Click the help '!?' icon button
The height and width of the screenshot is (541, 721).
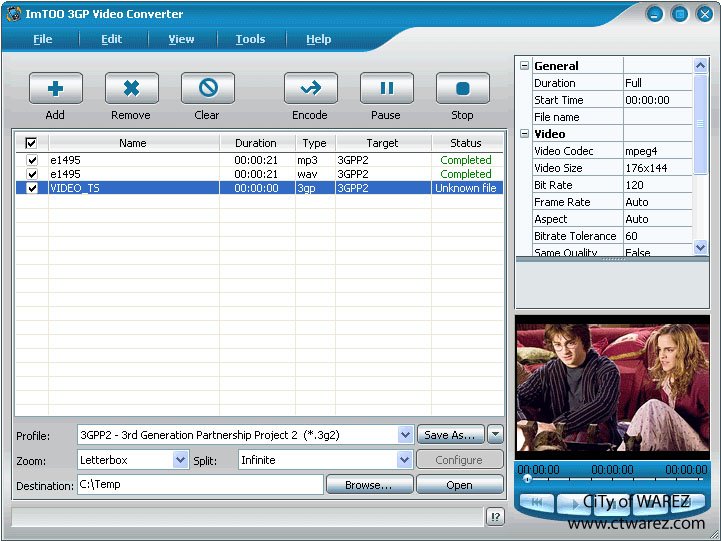point(495,517)
